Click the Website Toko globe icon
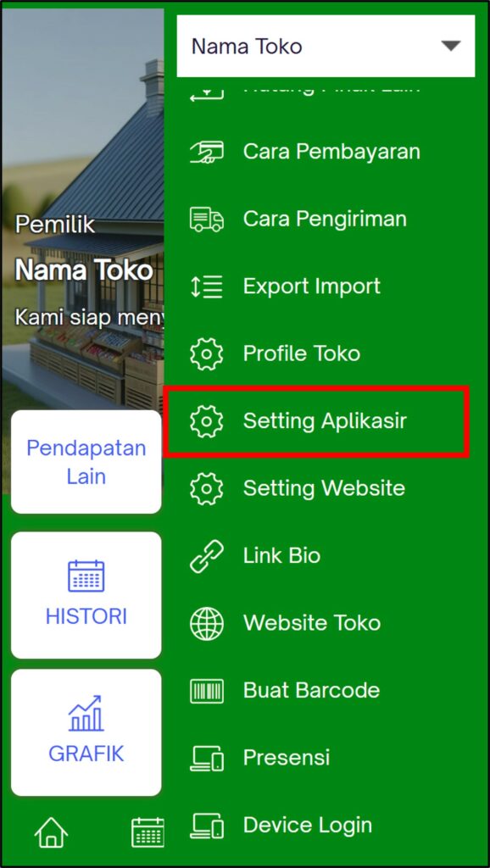Screen dimensions: 490x868 tap(207, 623)
